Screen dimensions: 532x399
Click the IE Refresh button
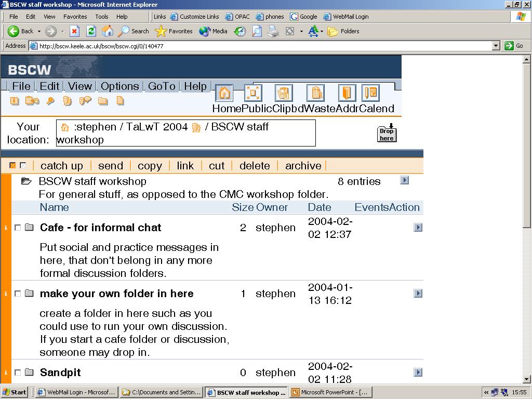(x=91, y=31)
